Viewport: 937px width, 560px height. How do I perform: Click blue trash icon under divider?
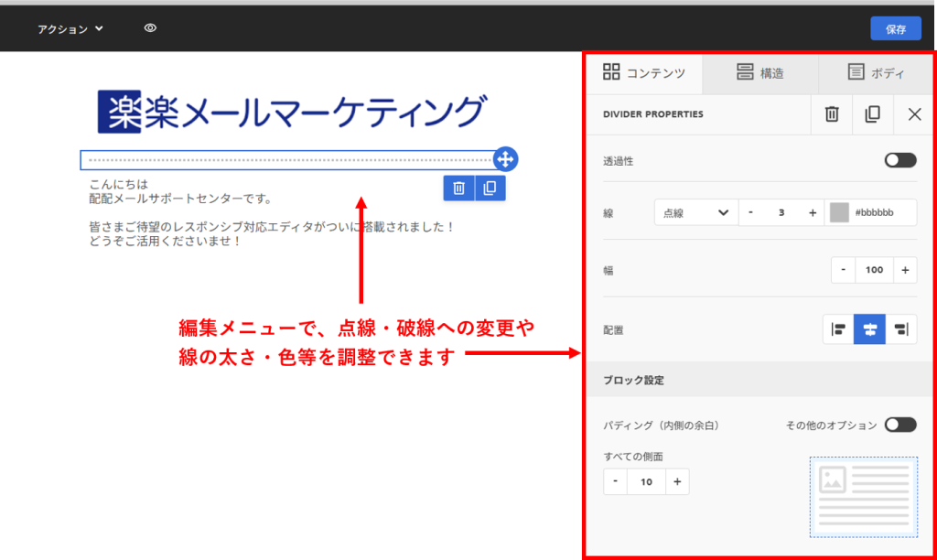(x=459, y=188)
